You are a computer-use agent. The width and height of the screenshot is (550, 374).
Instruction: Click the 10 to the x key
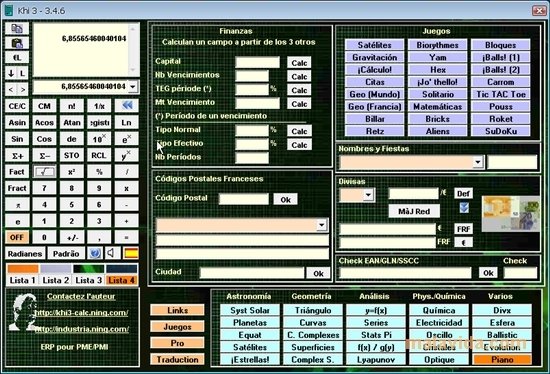[99, 139]
